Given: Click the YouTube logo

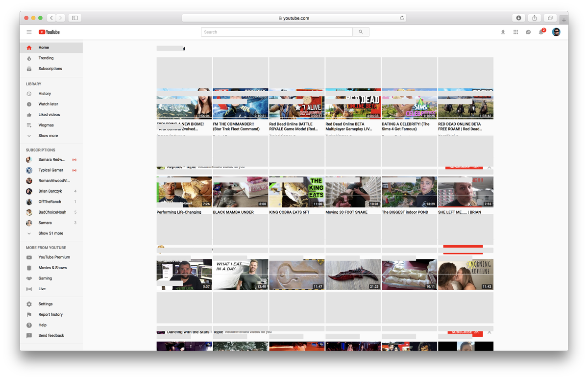Looking at the screenshot, I should click(x=49, y=32).
